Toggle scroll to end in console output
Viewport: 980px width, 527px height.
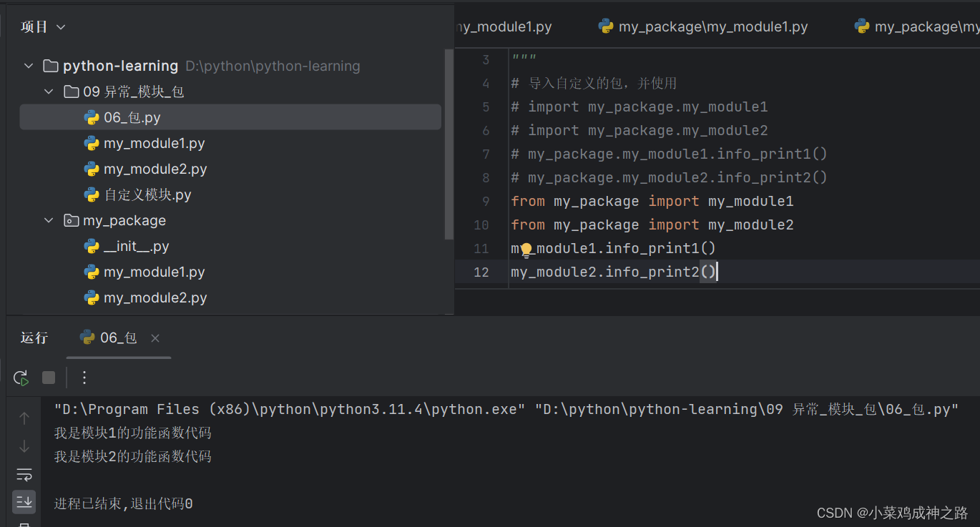pos(24,501)
